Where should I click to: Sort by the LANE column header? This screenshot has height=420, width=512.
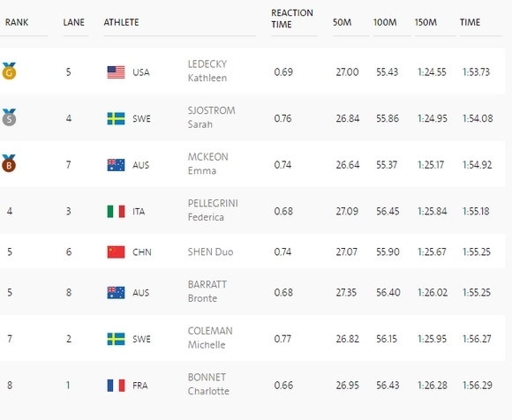click(x=74, y=22)
